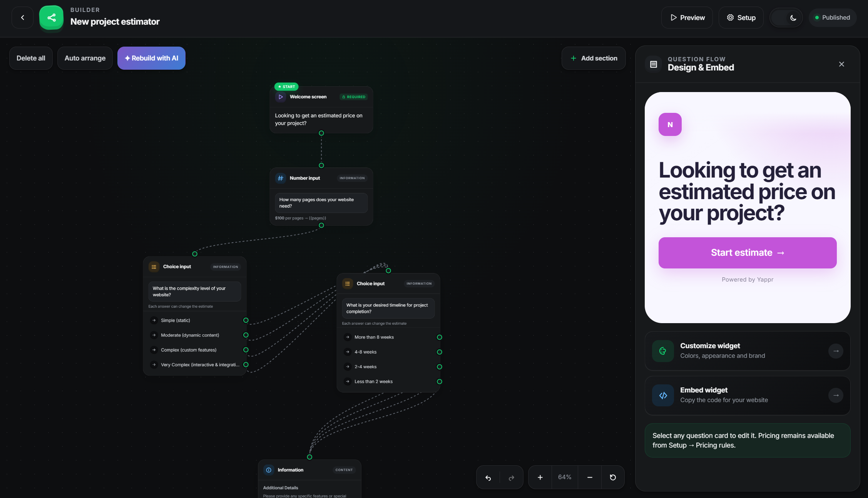This screenshot has height=498, width=868.
Task: Auto arrange the flow nodes
Action: pos(85,58)
